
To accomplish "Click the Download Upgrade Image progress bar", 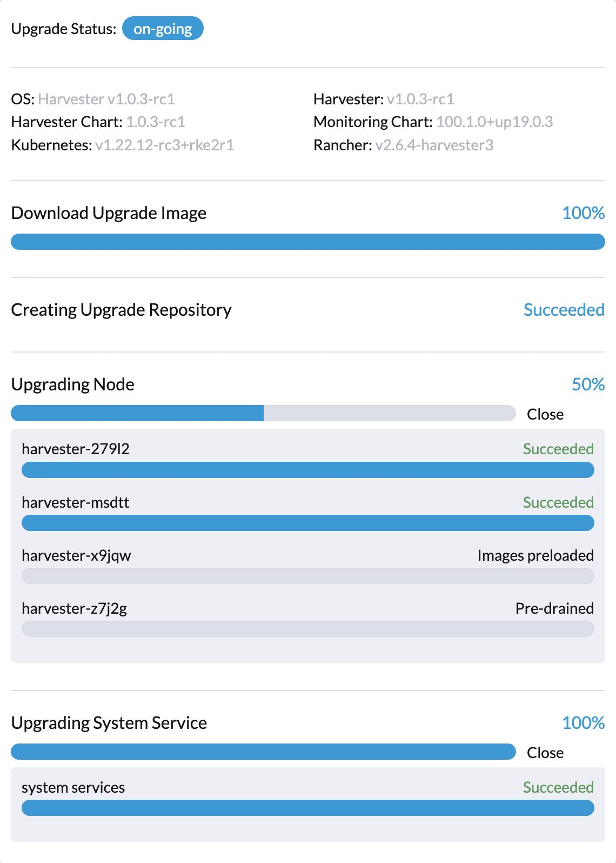I will [308, 242].
